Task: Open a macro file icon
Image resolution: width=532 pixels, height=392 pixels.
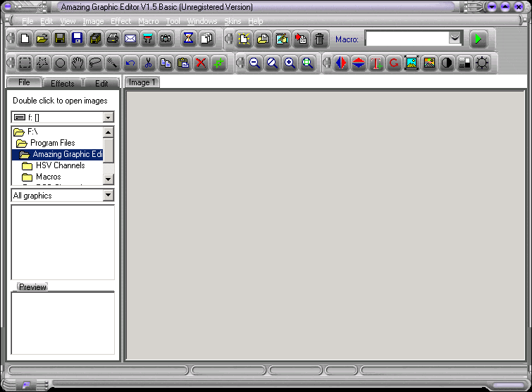Action: pos(263,39)
